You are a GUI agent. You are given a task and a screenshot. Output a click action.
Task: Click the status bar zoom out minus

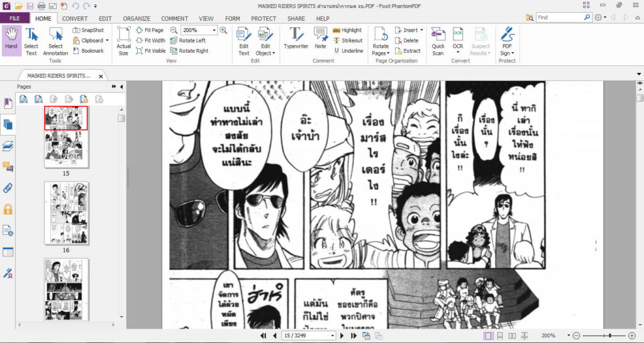[576, 335]
